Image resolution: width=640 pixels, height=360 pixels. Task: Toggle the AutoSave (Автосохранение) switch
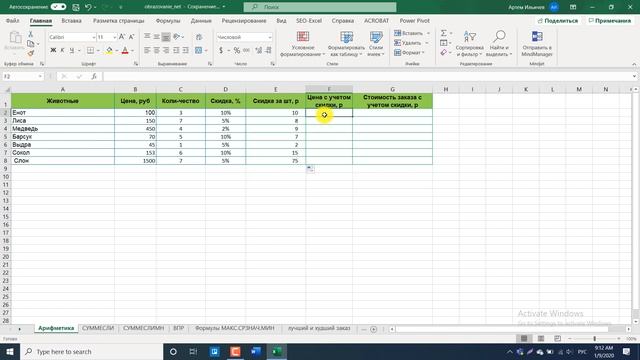[x=58, y=7]
